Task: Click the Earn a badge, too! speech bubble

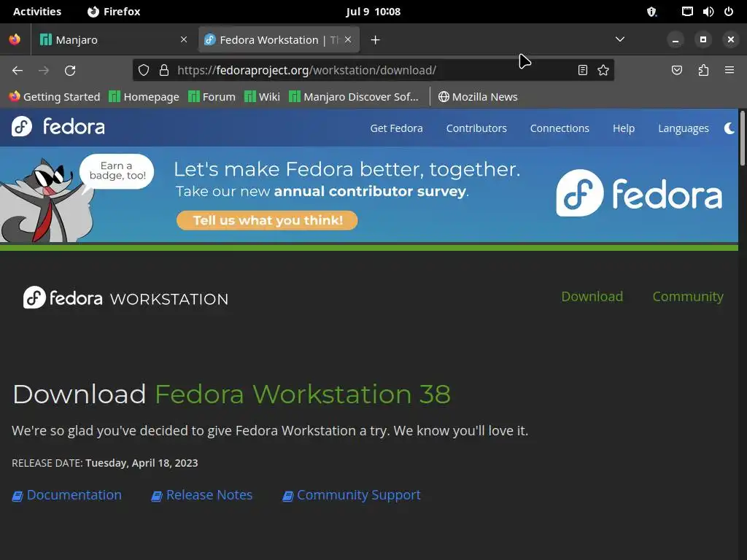Action: [117, 171]
